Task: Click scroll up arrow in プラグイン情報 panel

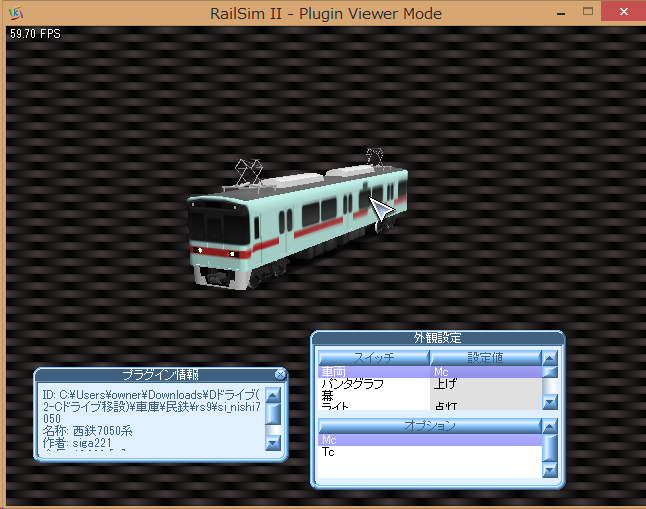Action: [273, 395]
